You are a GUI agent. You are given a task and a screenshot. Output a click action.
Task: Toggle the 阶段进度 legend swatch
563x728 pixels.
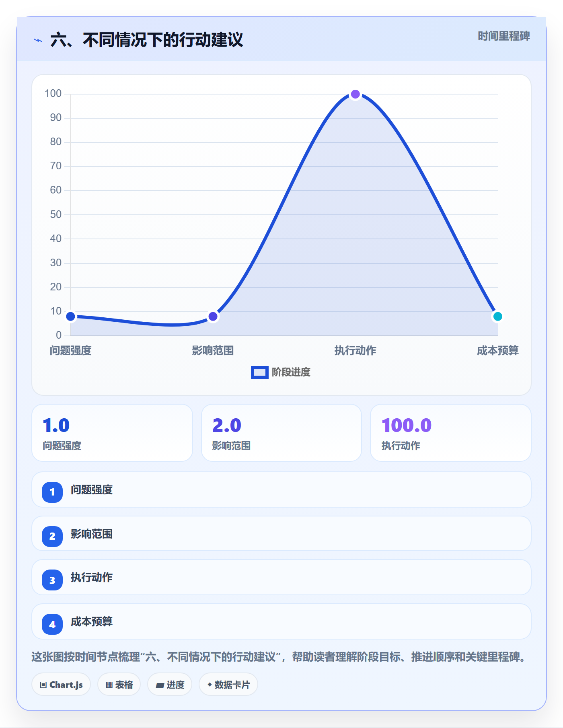tap(259, 372)
